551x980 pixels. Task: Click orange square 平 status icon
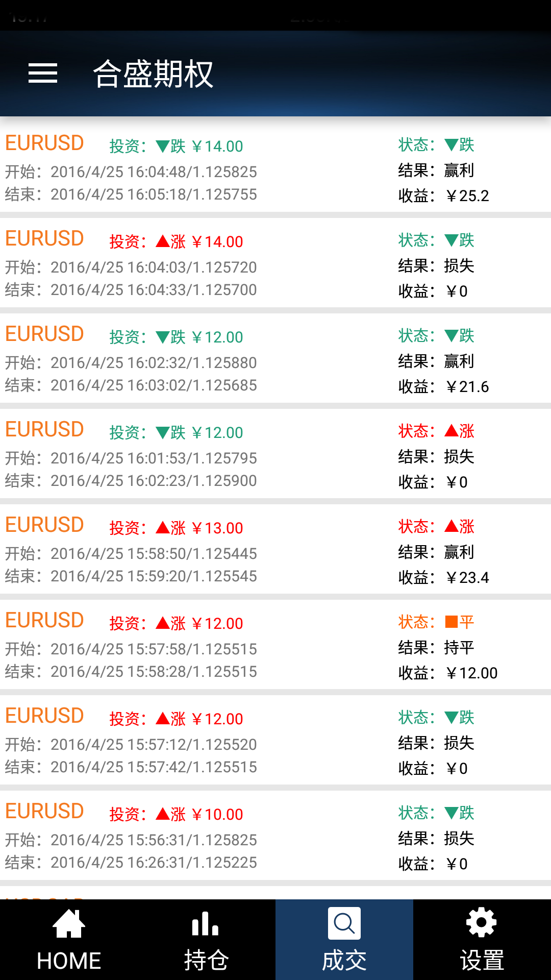click(452, 622)
